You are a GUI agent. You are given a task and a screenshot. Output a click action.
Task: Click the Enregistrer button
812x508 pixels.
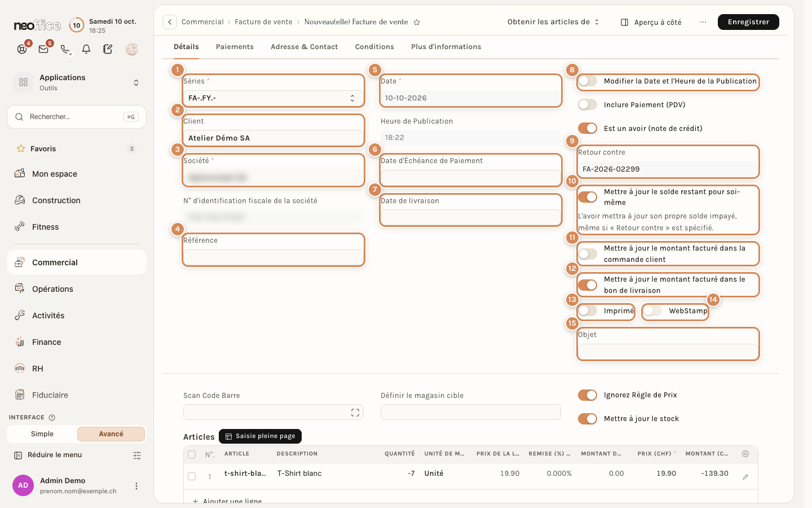pyautogui.click(x=748, y=22)
